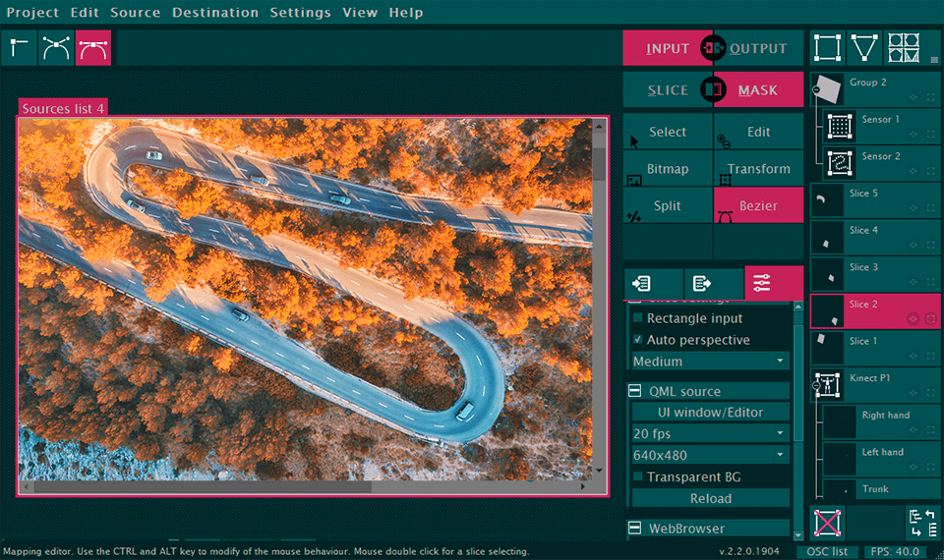Image resolution: width=944 pixels, height=560 pixels.
Task: Click the UI window/Editor button
Action: (x=710, y=412)
